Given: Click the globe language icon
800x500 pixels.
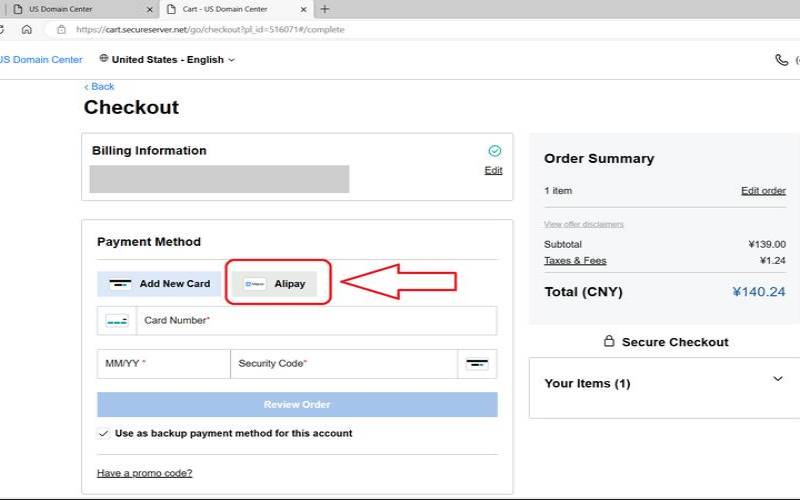Looking at the screenshot, I should [x=104, y=59].
